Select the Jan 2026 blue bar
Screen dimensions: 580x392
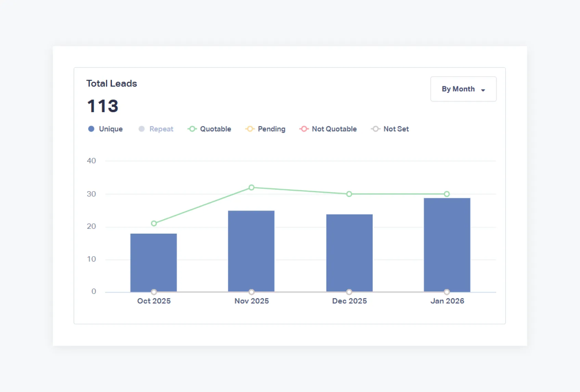point(447,244)
